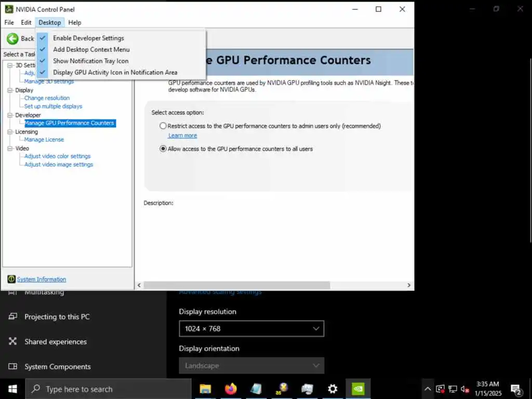Click the muted volume tray icon
This screenshot has width=532, height=399.
point(465,389)
